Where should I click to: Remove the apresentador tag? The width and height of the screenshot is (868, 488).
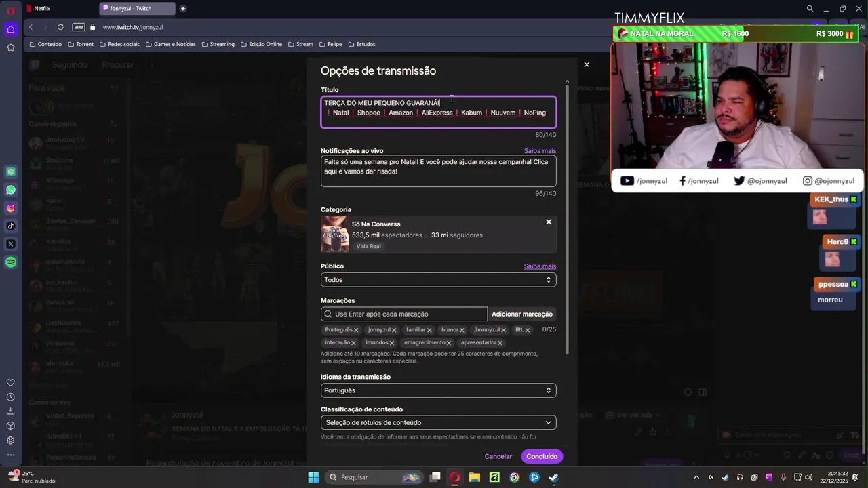click(500, 343)
